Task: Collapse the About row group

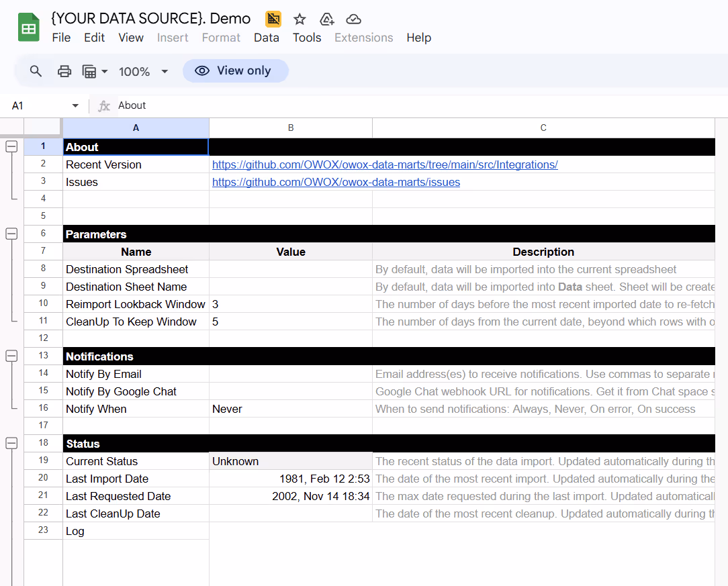Action: (11, 146)
